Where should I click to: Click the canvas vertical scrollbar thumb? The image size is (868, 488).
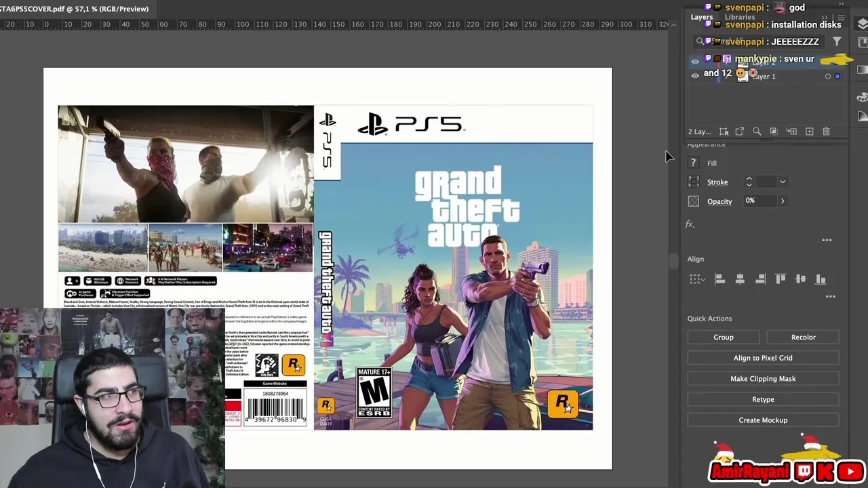click(x=673, y=262)
